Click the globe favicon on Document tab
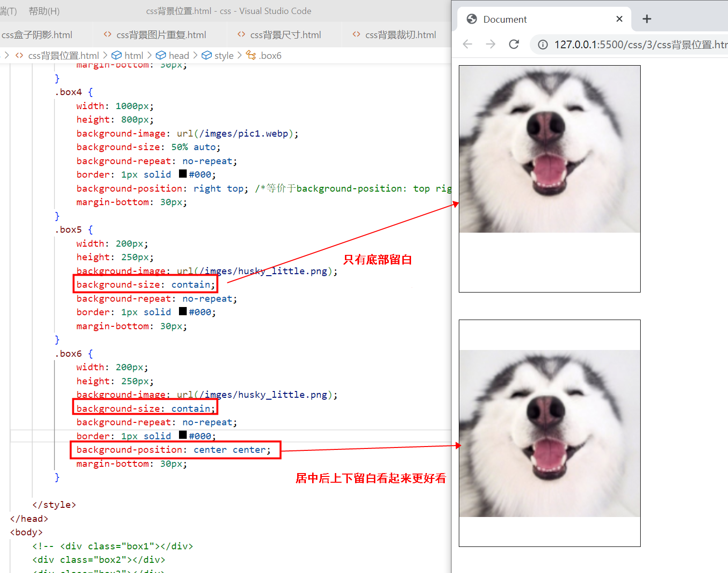 pyautogui.click(x=472, y=19)
